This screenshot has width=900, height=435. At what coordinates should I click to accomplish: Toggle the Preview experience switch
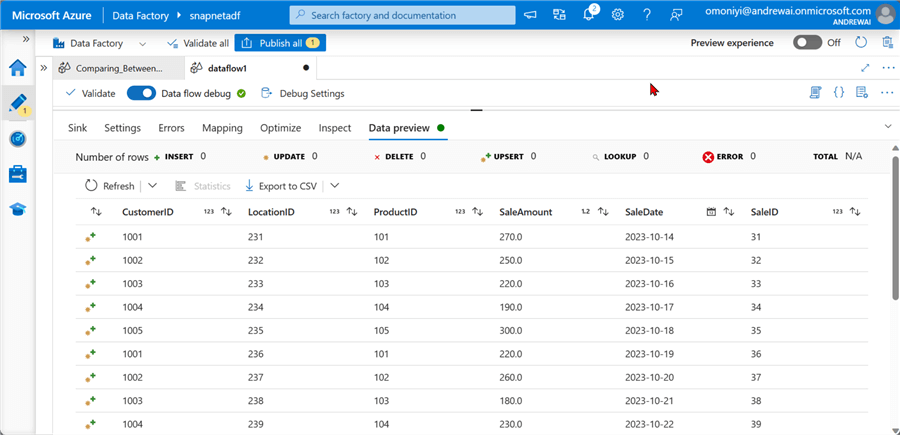click(x=808, y=43)
